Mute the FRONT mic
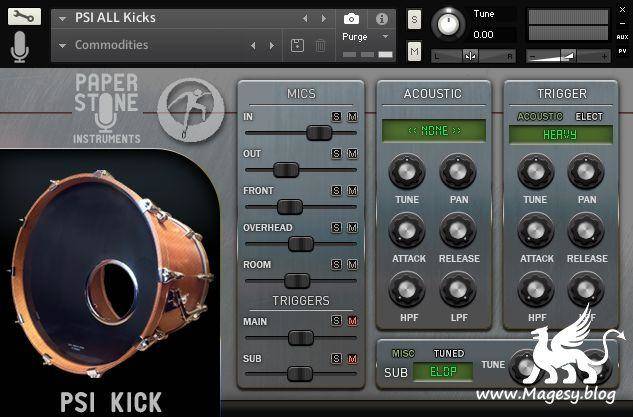This screenshot has height=417, width=633. [x=352, y=191]
